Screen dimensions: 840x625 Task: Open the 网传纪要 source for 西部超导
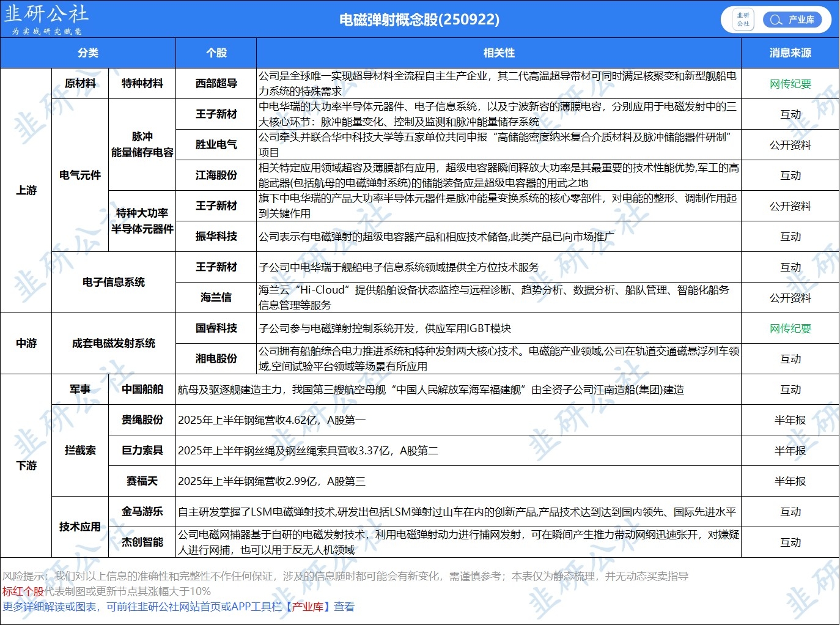pos(790,84)
